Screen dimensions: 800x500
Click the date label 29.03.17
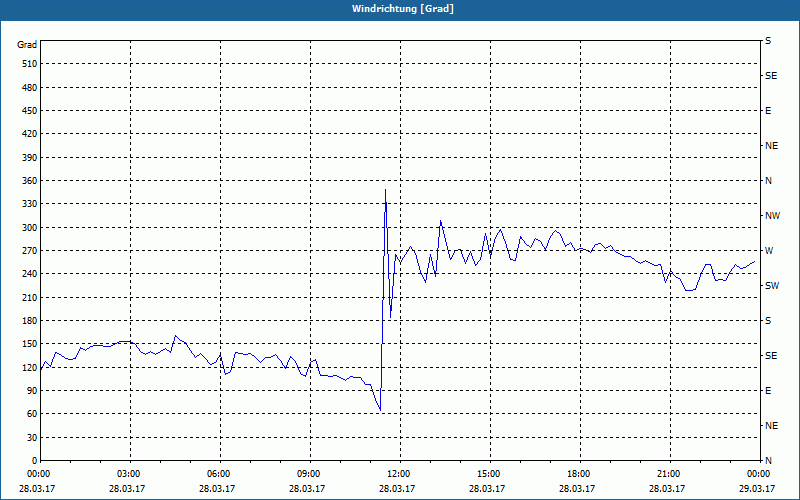click(x=757, y=488)
